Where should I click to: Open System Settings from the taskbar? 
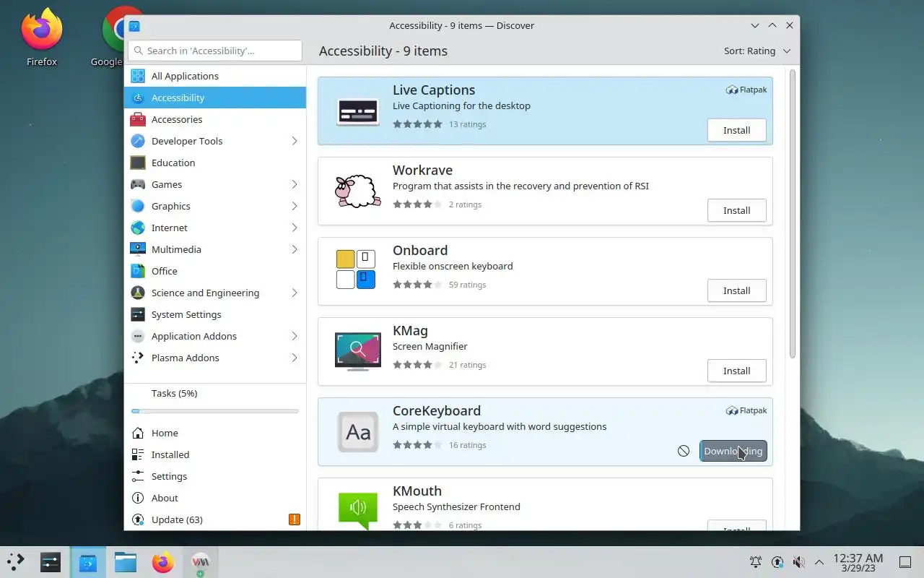pyautogui.click(x=51, y=562)
